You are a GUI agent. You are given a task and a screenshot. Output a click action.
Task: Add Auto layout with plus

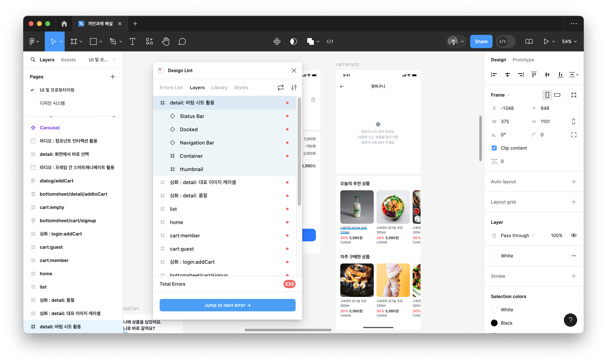[574, 182]
